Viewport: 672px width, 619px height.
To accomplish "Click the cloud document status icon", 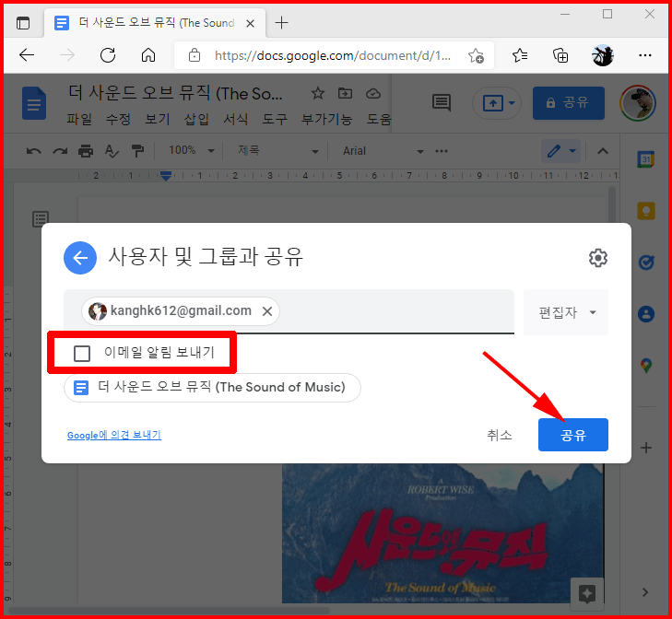I will click(372, 93).
